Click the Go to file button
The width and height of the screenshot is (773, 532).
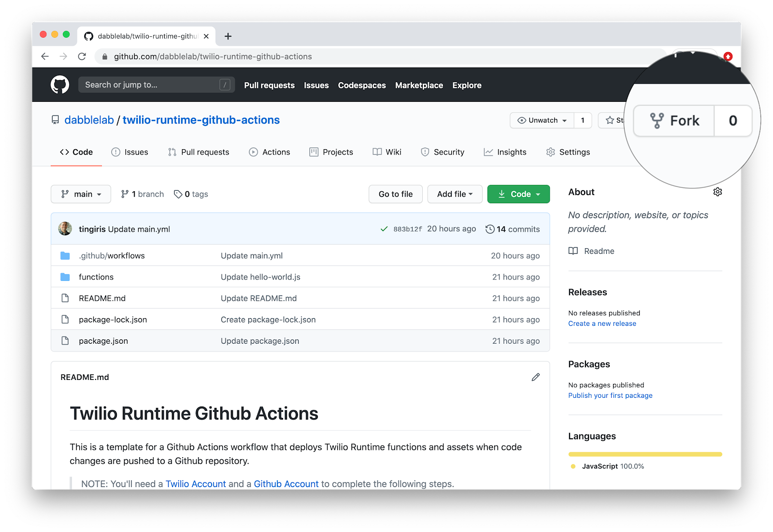396,194
